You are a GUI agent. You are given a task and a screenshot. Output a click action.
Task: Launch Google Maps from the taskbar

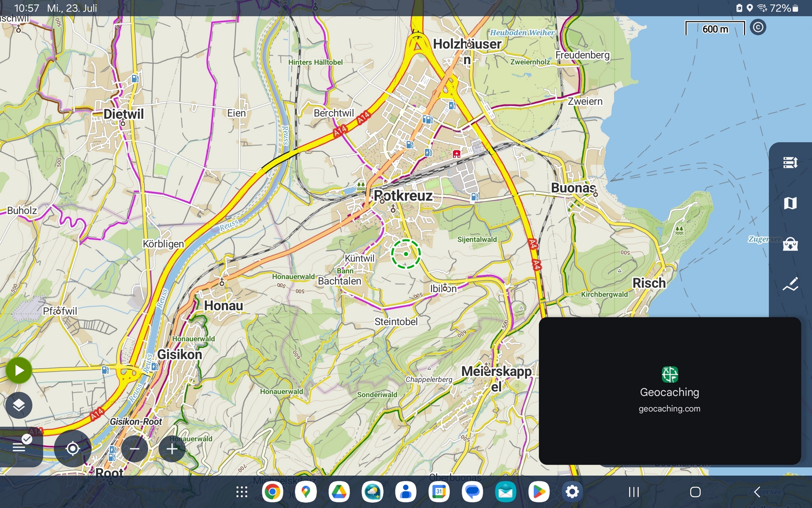point(306,492)
